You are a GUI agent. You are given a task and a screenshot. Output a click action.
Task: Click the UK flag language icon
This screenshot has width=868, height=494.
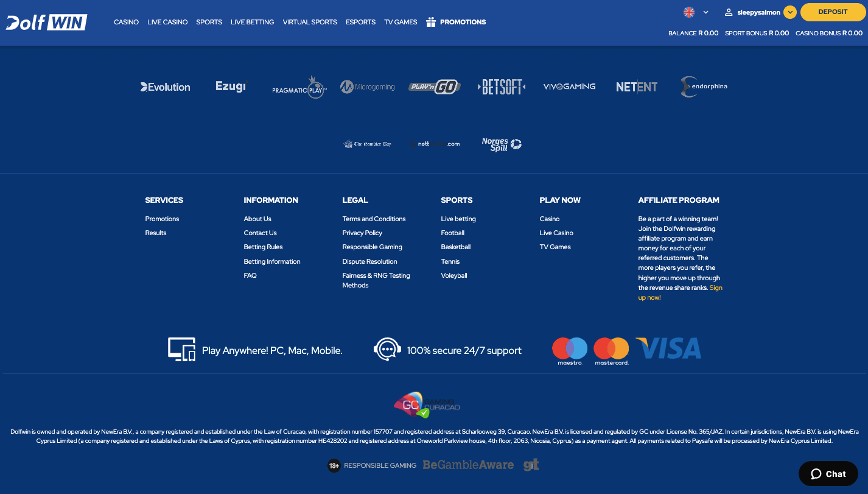(x=689, y=12)
